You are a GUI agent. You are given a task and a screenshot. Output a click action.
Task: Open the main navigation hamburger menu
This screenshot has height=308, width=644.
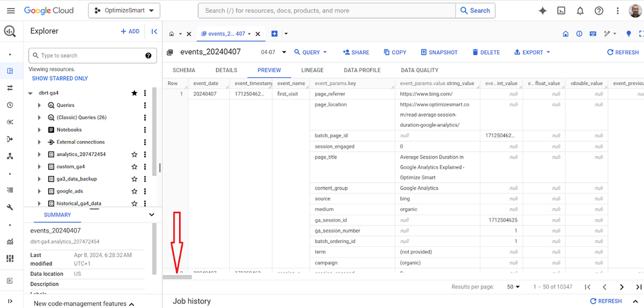point(10,11)
